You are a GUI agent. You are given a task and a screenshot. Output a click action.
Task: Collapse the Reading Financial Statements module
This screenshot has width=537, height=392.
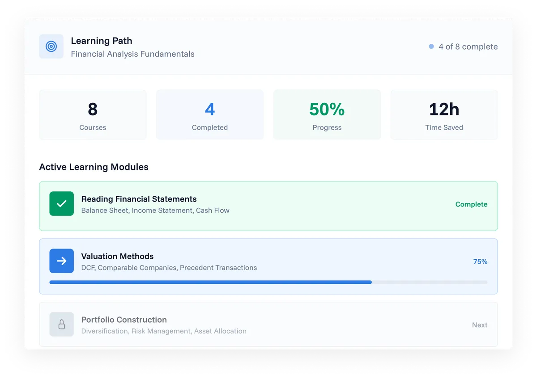point(268,206)
